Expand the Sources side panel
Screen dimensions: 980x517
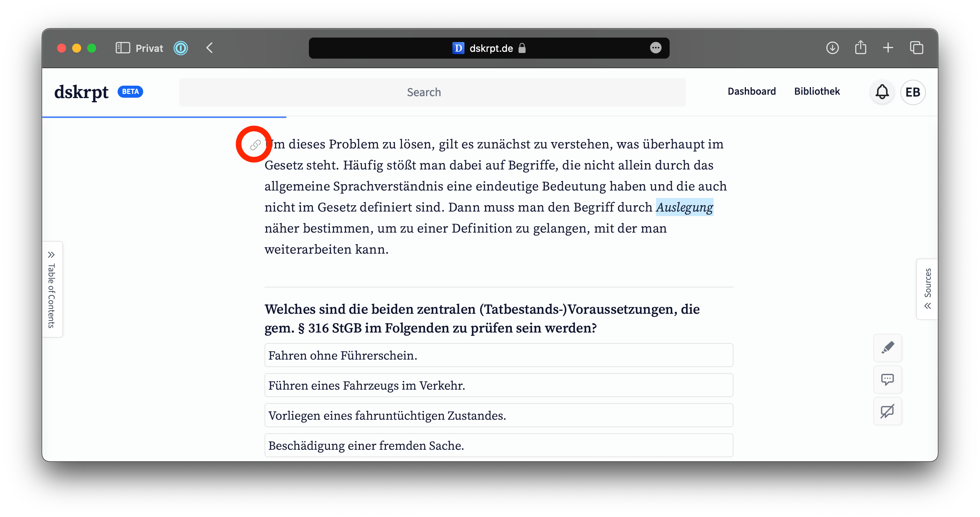click(x=927, y=289)
